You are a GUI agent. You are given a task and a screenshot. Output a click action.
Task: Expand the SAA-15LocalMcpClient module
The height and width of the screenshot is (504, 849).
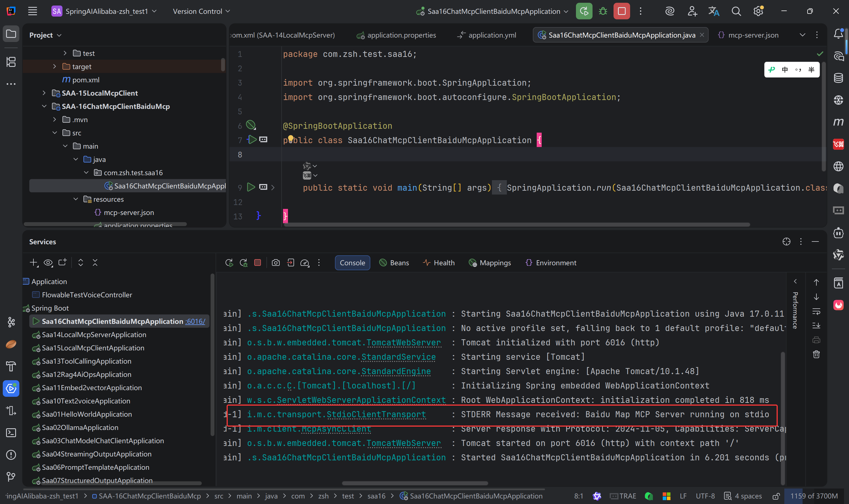[x=44, y=93]
